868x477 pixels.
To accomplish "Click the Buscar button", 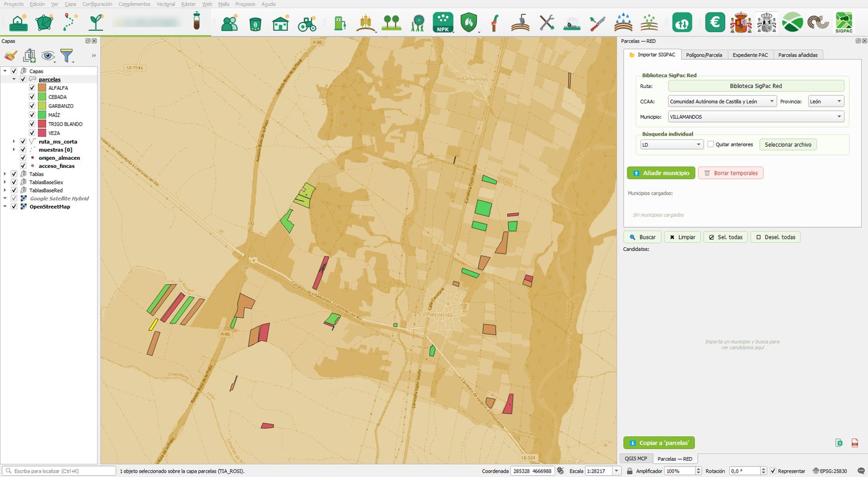I will [x=642, y=237].
